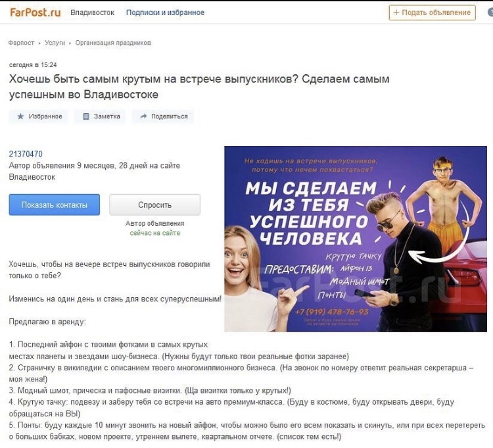Click Спросить to message the author
Image resolution: width=493 pixels, height=448 pixels.
tap(154, 205)
